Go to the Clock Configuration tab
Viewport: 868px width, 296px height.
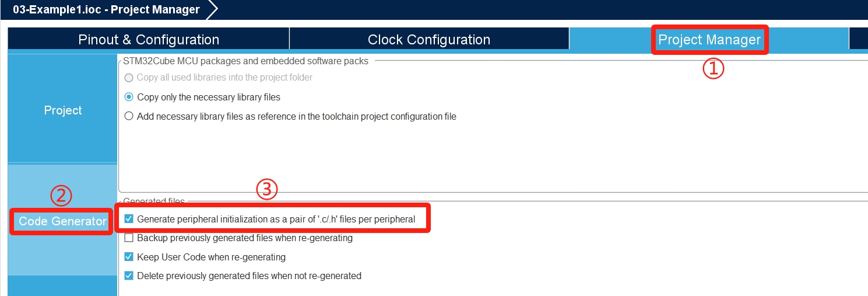429,40
